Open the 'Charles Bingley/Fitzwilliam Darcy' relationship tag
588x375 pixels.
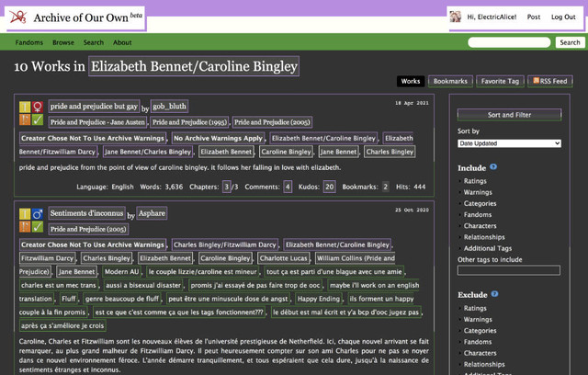224,244
